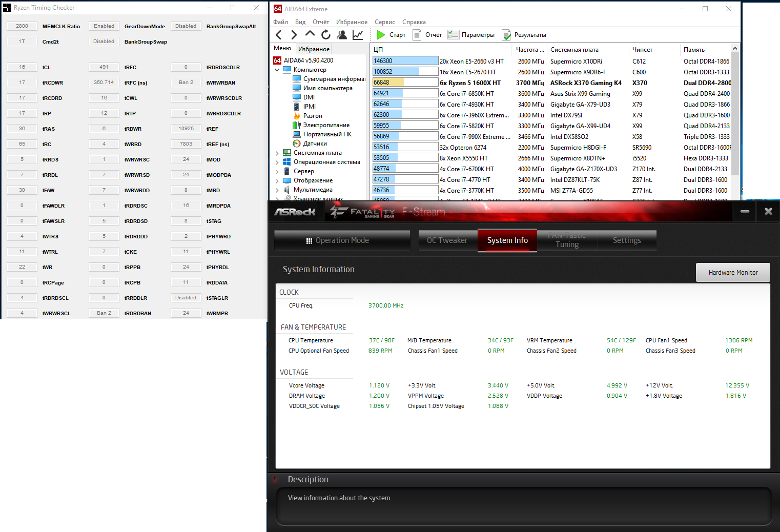Click the tCL value field showing 16
Screen dimensions: 780x532
coord(22,67)
